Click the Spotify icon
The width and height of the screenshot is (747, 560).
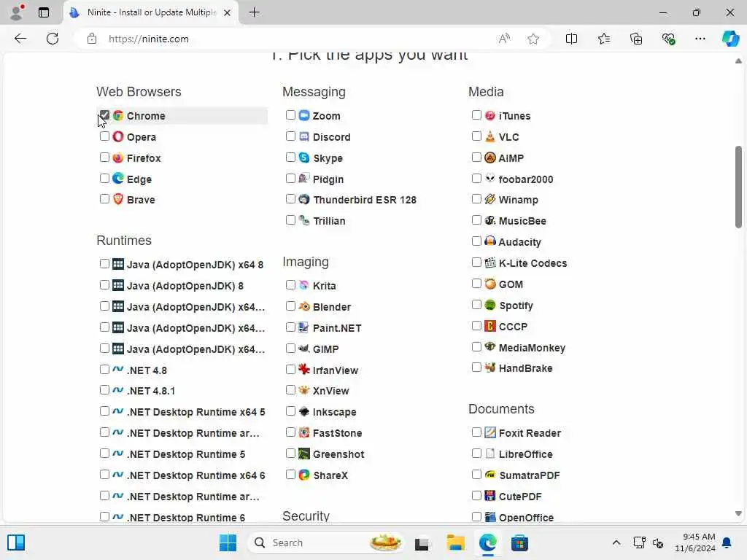click(x=489, y=305)
